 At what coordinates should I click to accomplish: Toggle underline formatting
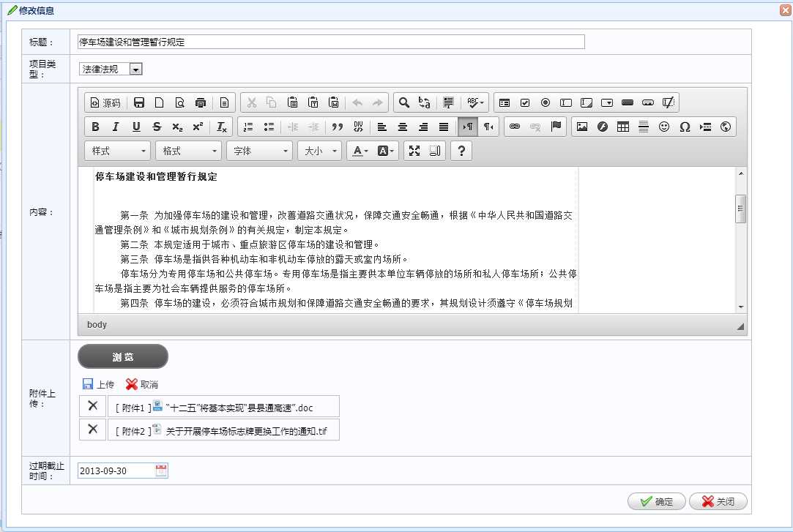pos(136,127)
